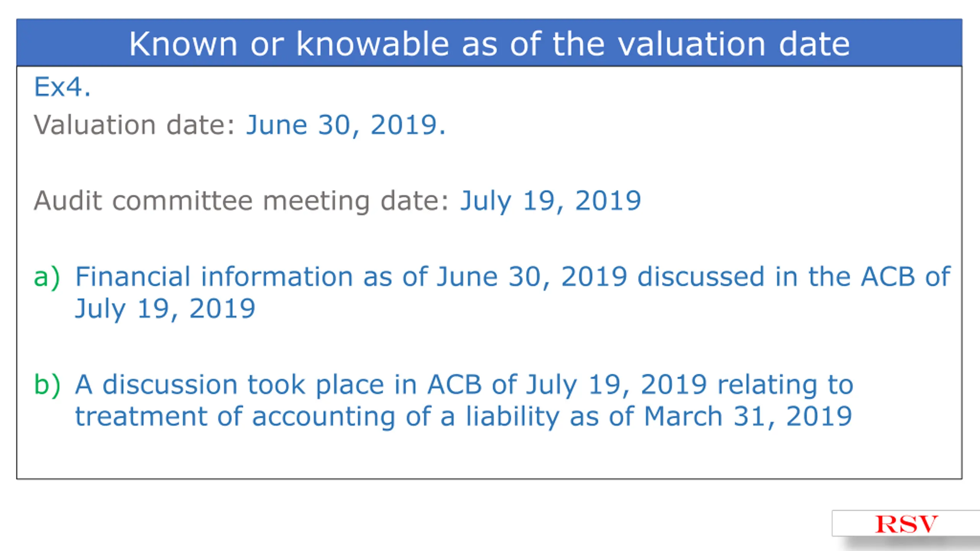980x551 pixels.
Task: Click 'relating to' in item b
Action: click(786, 385)
